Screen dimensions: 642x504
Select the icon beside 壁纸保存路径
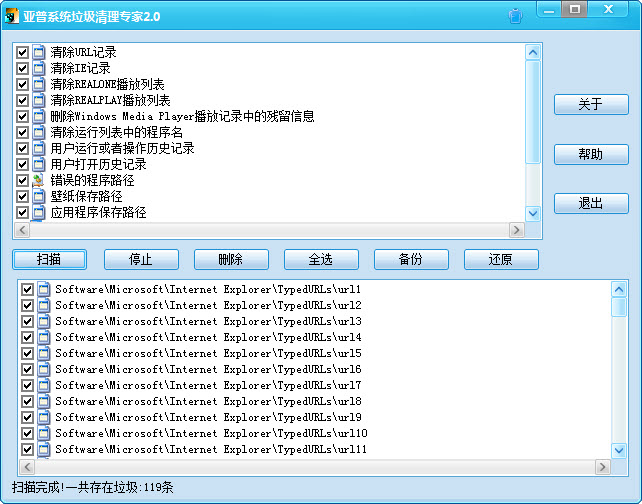pyautogui.click(x=39, y=196)
